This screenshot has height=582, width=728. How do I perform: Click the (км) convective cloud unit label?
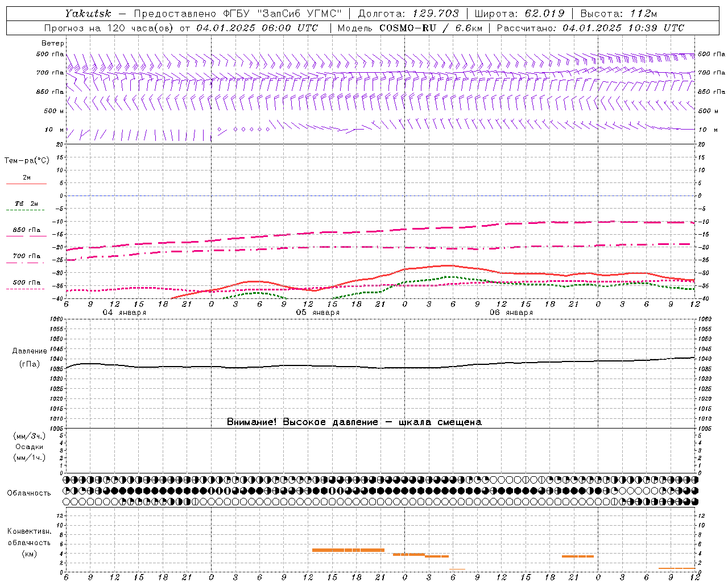[30, 554]
